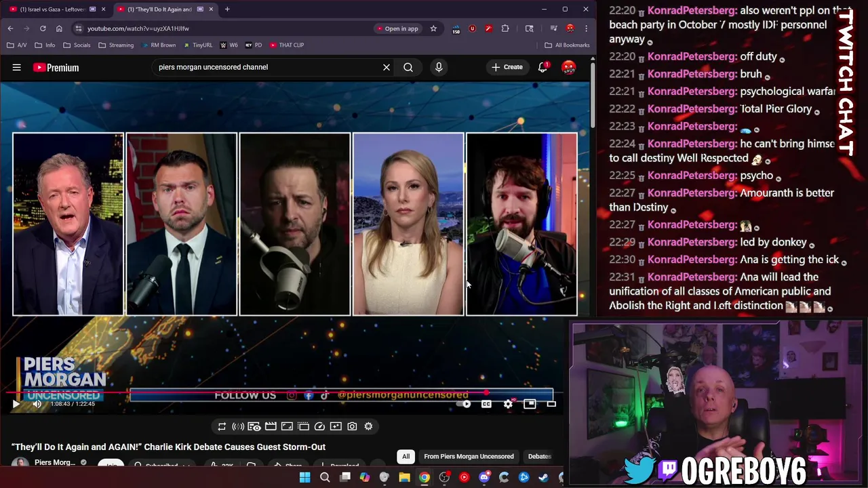868x488 pixels.
Task: Click the sparkle screen filter icon
Action: point(336,426)
